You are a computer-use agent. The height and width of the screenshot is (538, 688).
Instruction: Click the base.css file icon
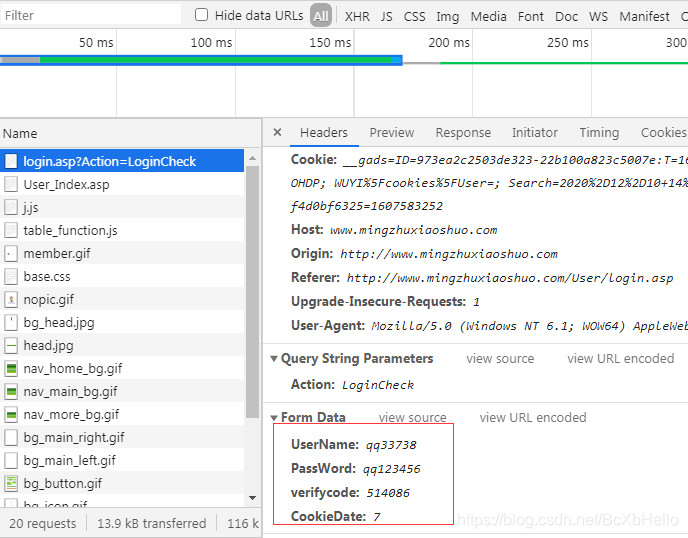point(11,277)
